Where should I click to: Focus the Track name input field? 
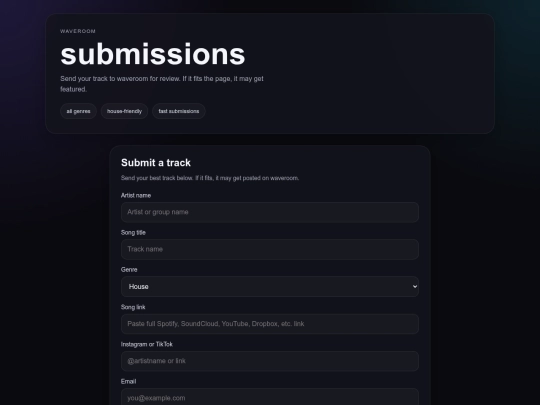pyautogui.click(x=270, y=249)
